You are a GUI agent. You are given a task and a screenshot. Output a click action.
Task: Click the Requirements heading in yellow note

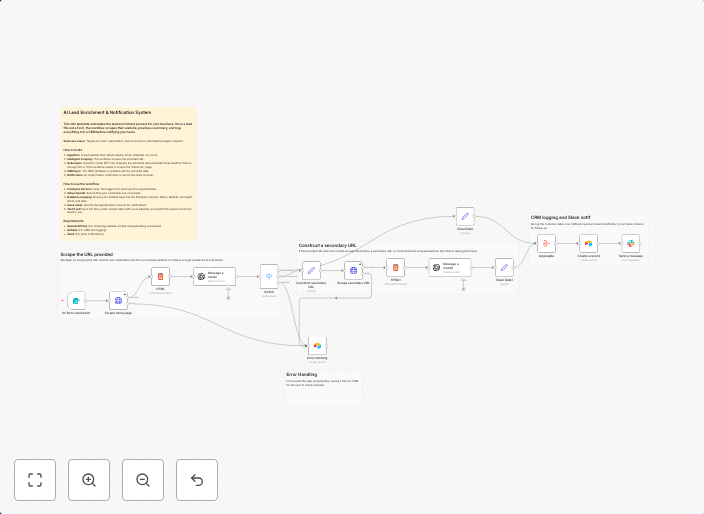(x=74, y=221)
